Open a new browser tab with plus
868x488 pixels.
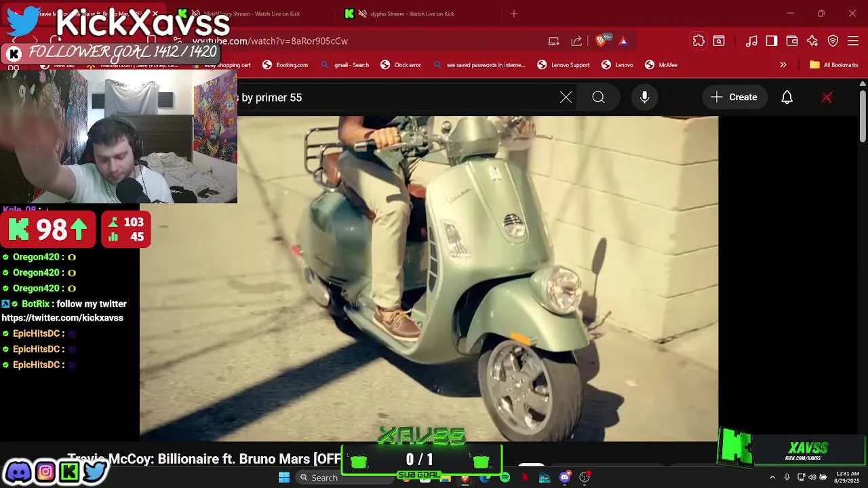[513, 14]
